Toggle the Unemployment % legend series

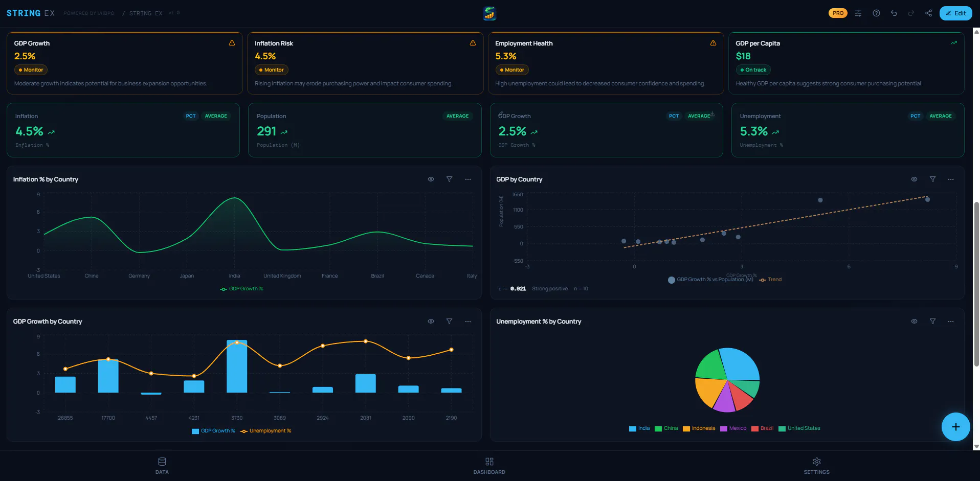tap(266, 431)
